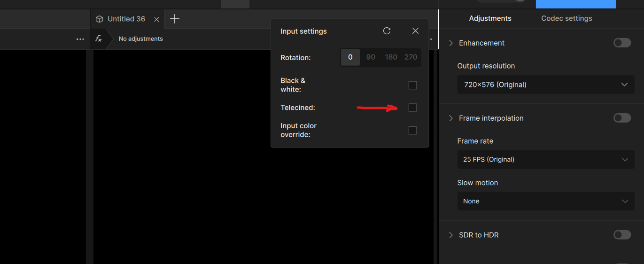The image size is (644, 264).
Task: Click the fx adjustments icon
Action: click(99, 39)
